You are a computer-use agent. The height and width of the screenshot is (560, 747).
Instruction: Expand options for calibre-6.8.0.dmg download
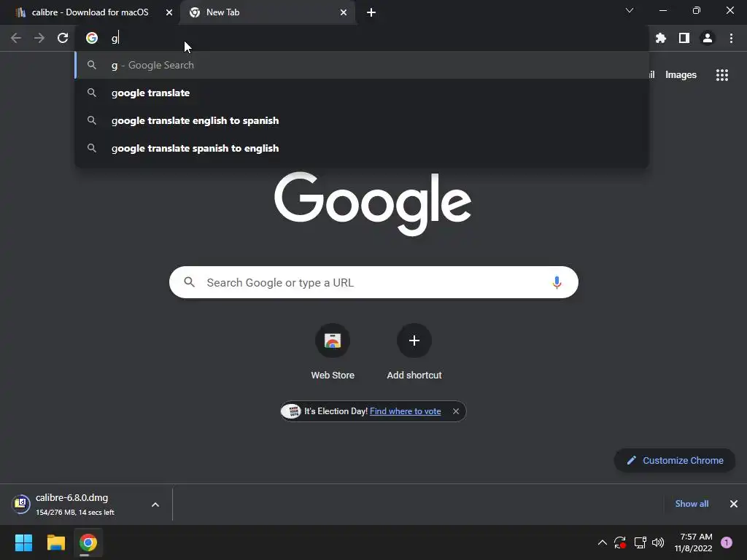155,505
